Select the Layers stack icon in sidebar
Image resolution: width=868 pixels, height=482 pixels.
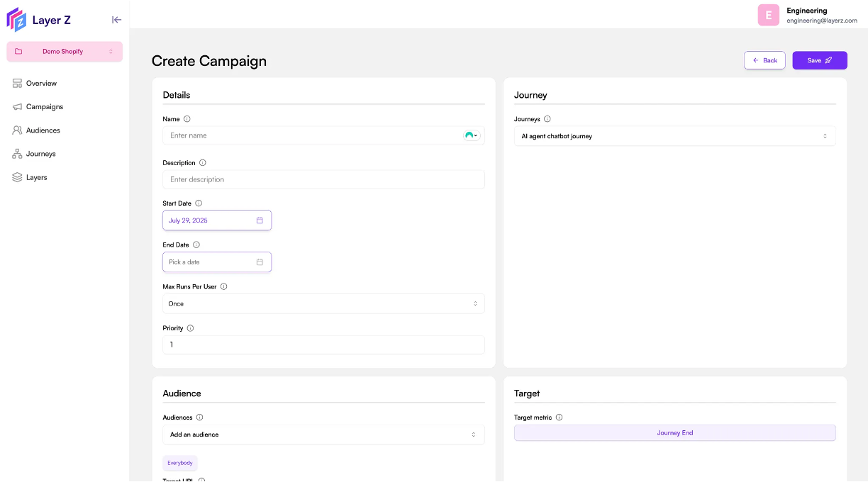coord(16,177)
